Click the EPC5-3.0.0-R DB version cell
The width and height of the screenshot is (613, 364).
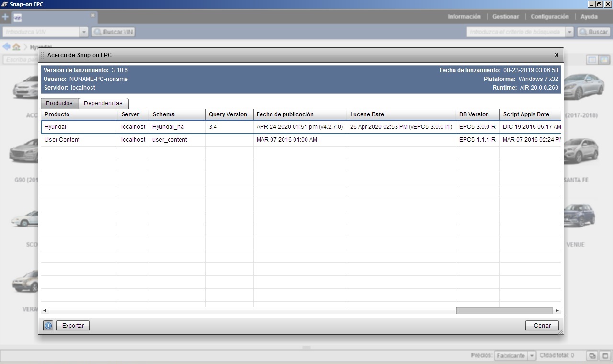tap(477, 127)
